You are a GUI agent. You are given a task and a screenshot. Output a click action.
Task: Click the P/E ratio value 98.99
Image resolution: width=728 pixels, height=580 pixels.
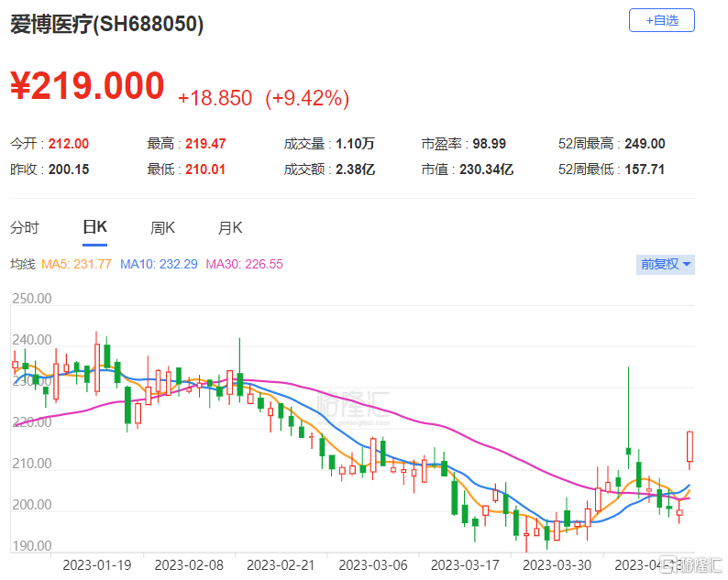pos(490,144)
